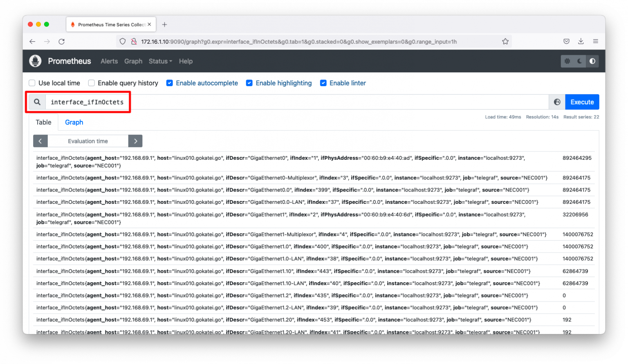This screenshot has height=364, width=628.
Task: Open the Status dropdown menu
Action: tap(160, 61)
